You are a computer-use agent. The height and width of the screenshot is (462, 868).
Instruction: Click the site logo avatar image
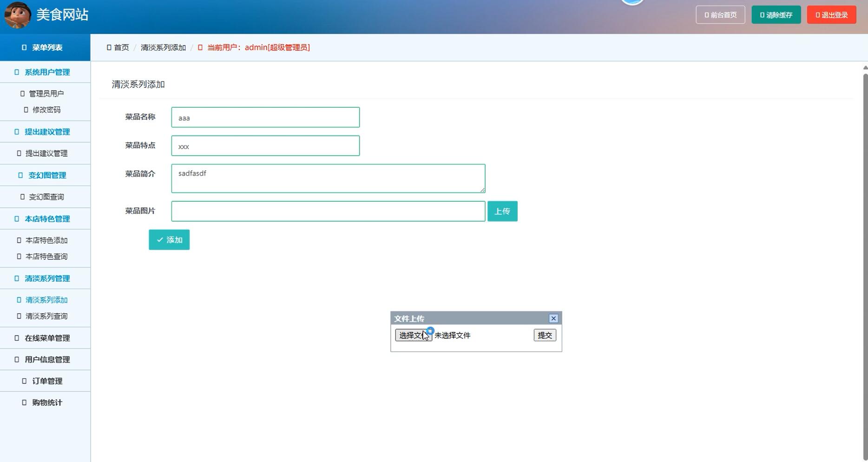[x=18, y=15]
